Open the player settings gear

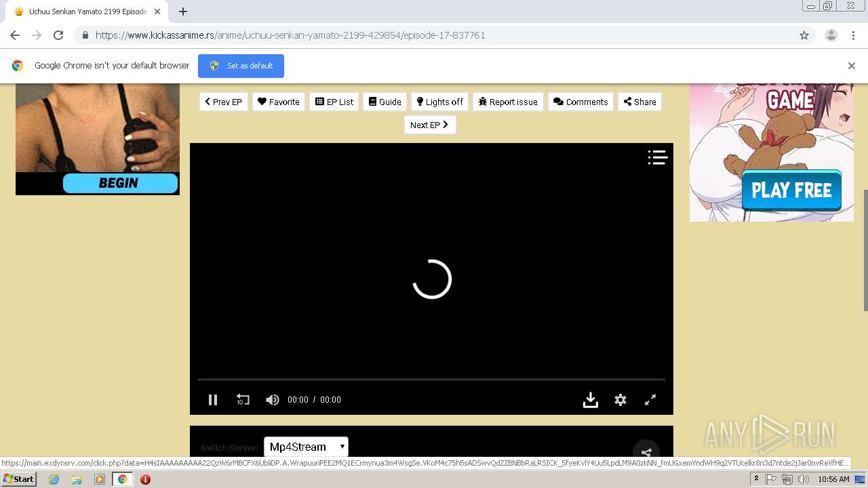(x=620, y=400)
